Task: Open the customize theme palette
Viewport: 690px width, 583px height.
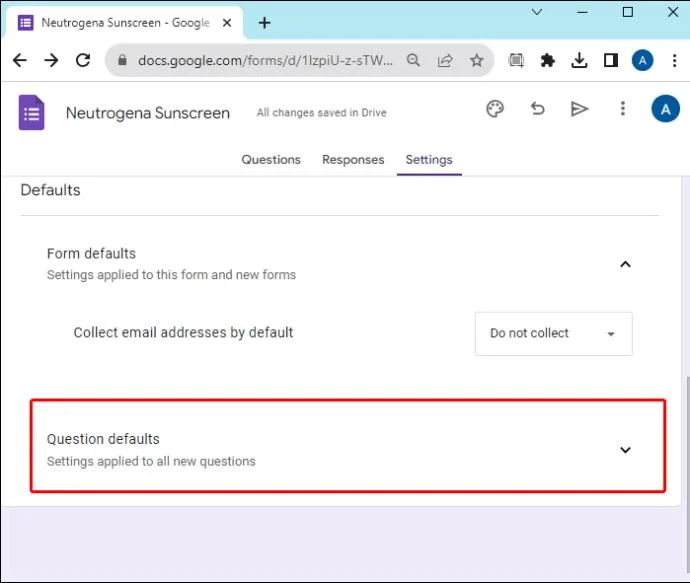Action: (495, 109)
